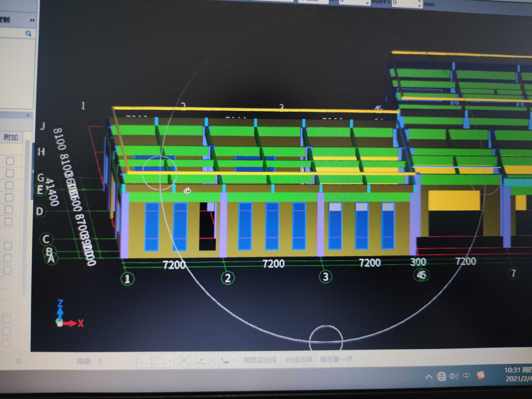Image resolution: width=532 pixels, height=399 pixels.
Task: Click 指定第一点 status prompt
Action: click(336, 359)
